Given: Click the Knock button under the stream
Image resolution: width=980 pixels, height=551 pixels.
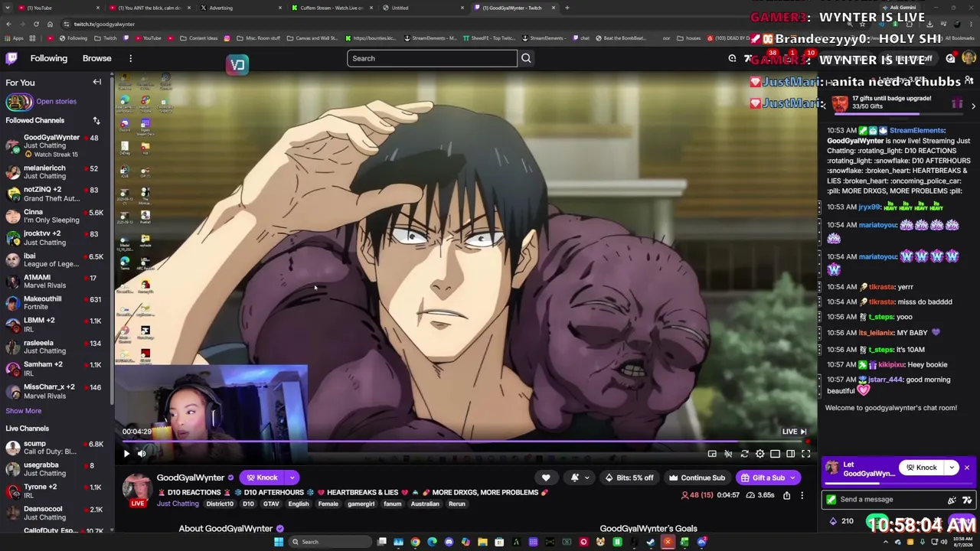Looking at the screenshot, I should (261, 478).
